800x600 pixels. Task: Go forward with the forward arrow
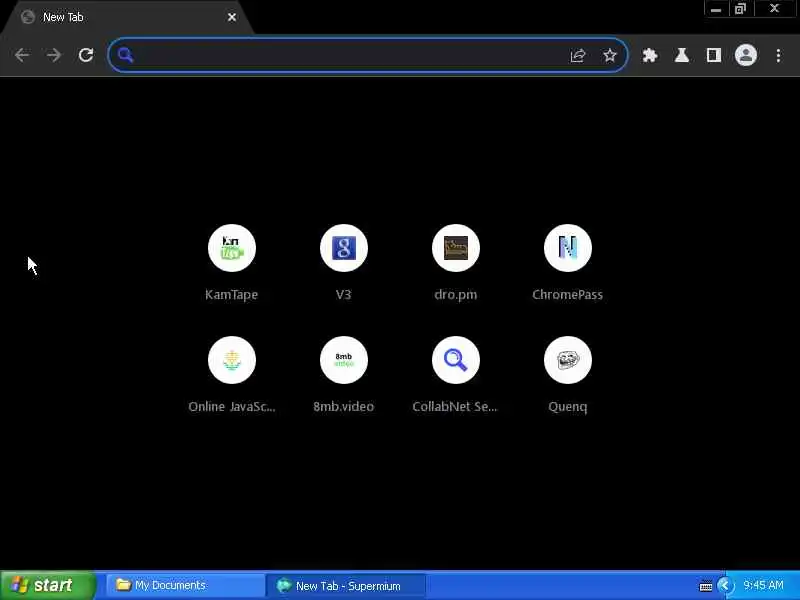[x=54, y=55]
